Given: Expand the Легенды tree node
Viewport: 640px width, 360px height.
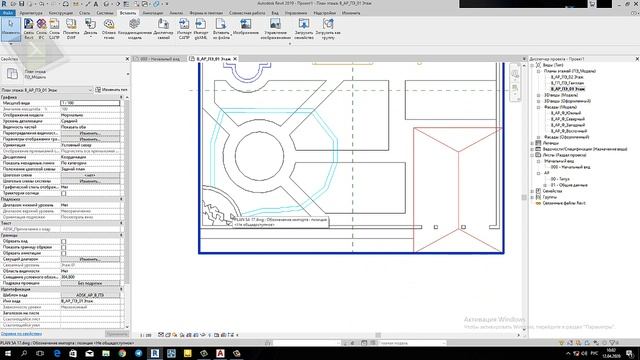Looking at the screenshot, I should pyautogui.click(x=532, y=143).
